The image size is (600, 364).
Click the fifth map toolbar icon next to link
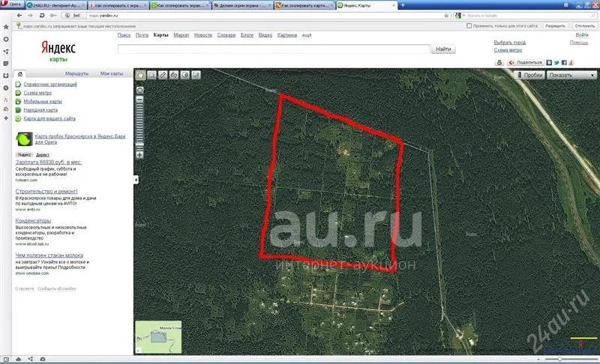tap(185, 75)
